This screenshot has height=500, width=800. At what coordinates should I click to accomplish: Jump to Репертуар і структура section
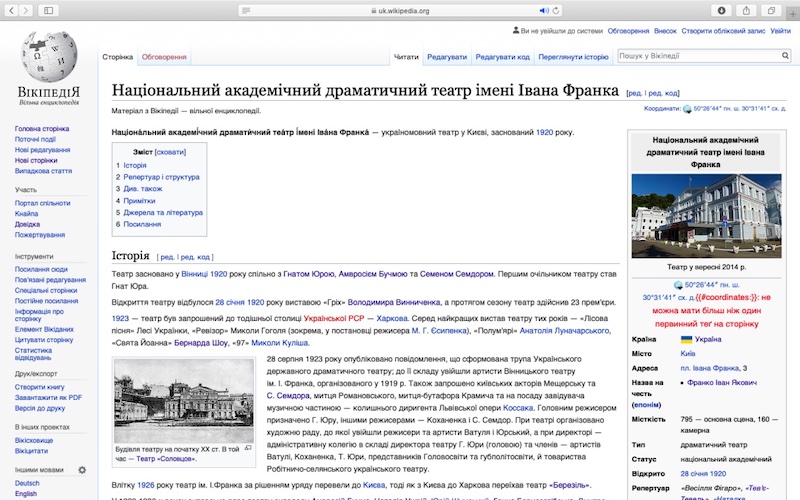point(161,177)
